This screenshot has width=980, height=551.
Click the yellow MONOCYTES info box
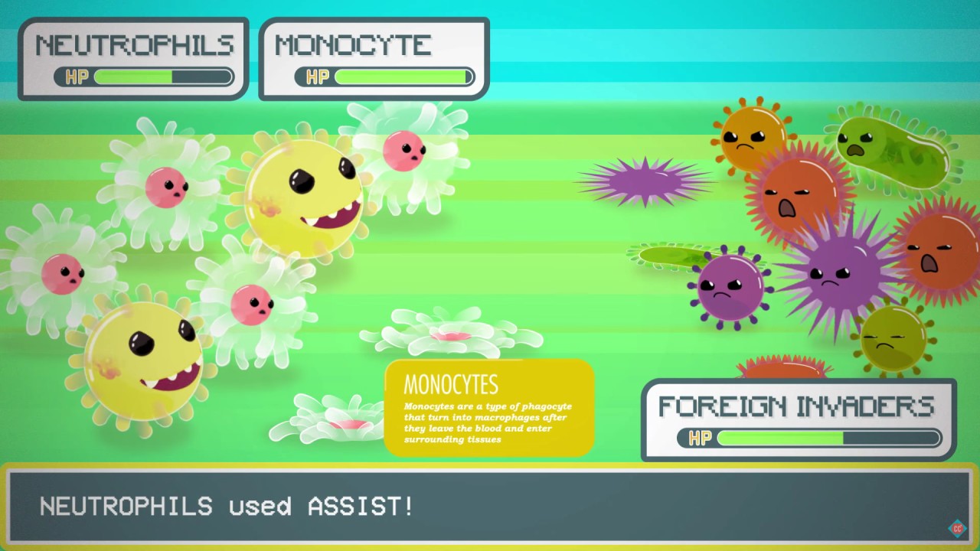(x=489, y=408)
